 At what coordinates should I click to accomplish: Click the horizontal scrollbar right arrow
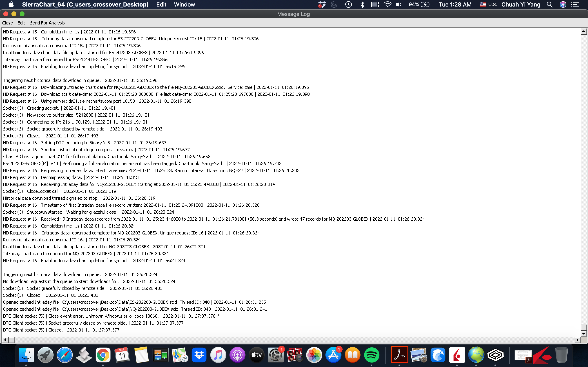click(578, 340)
